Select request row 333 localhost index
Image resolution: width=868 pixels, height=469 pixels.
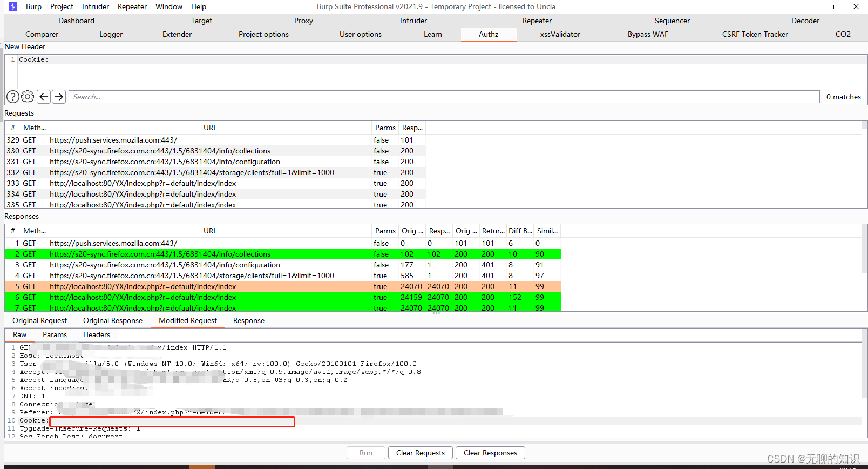[x=215, y=183]
